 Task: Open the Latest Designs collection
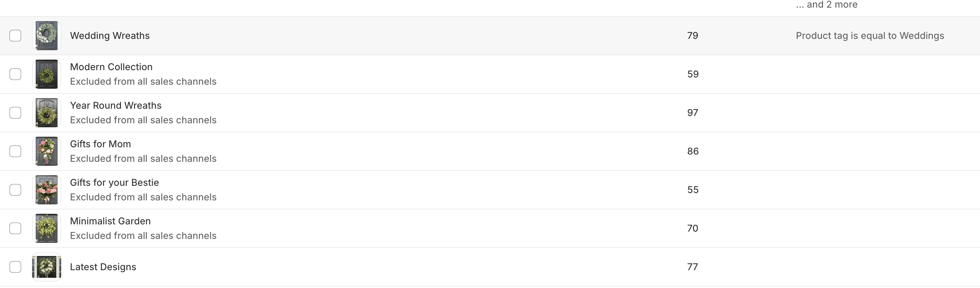tap(103, 267)
